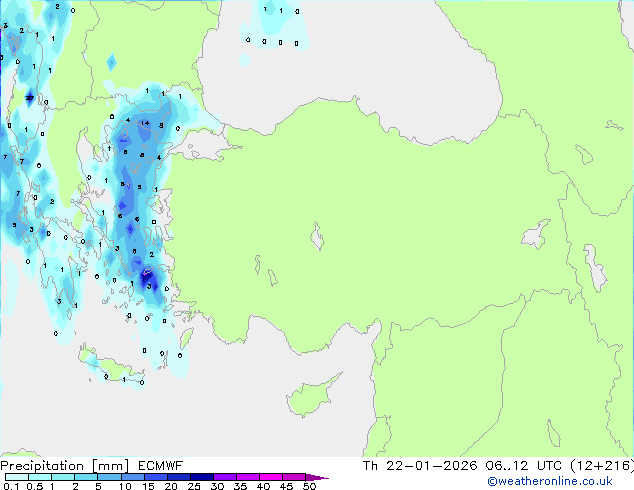Click the '50' legend scale label

coord(310,486)
